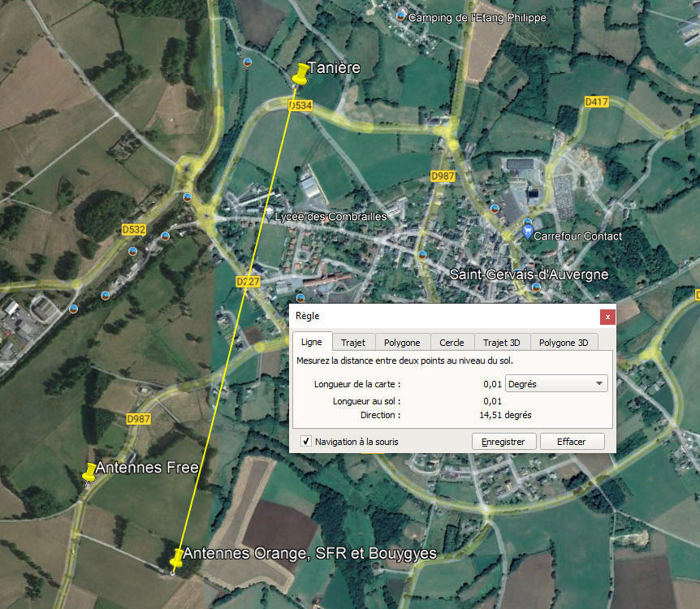Click the D987 shield near Antennes Free
The image size is (700, 609).
pyautogui.click(x=138, y=419)
